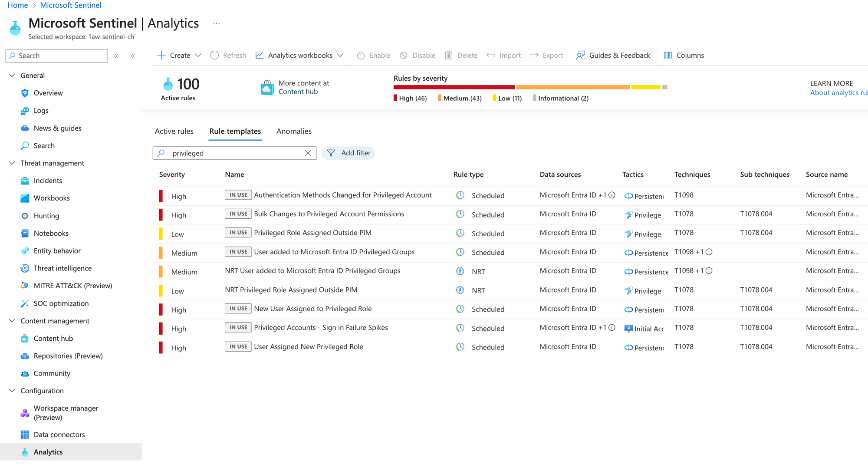Collapse the sidebar with double chevron

click(x=133, y=56)
